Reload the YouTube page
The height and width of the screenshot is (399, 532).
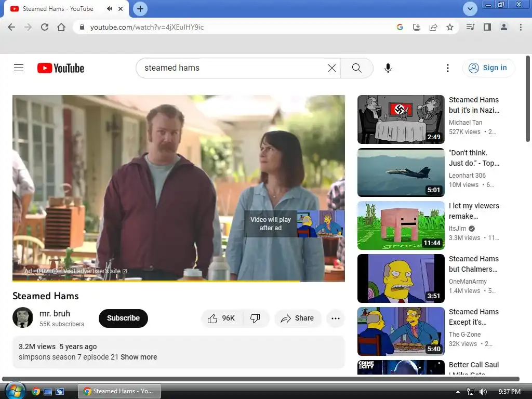click(45, 27)
